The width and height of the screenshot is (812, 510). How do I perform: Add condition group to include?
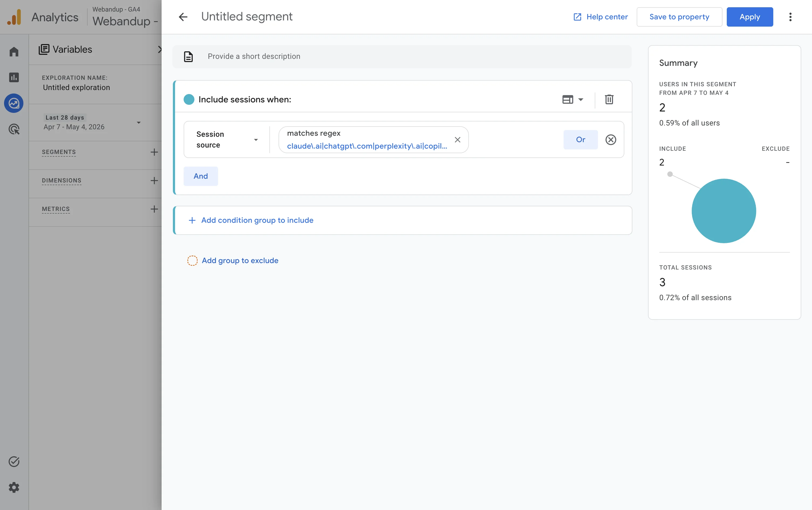pyautogui.click(x=402, y=220)
